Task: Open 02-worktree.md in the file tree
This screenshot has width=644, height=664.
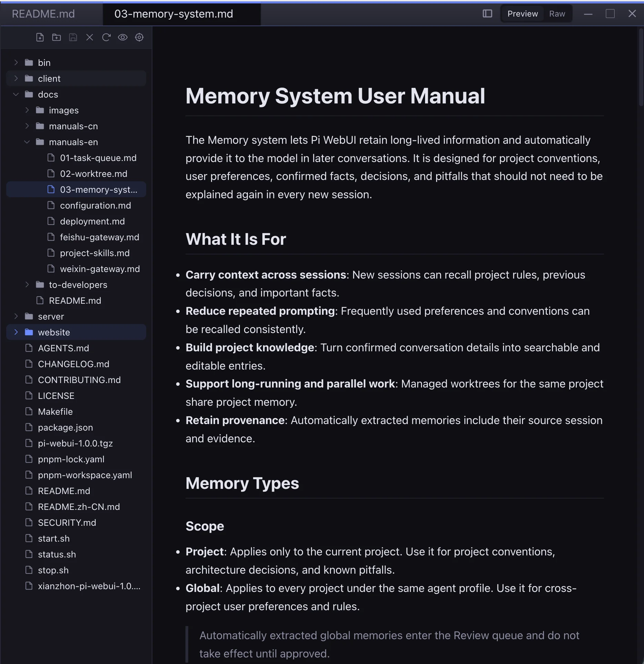Action: click(76, 173)
